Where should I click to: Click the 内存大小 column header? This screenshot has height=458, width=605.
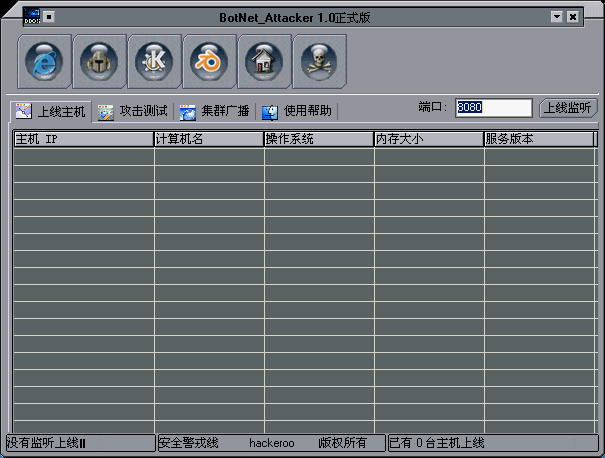(429, 139)
